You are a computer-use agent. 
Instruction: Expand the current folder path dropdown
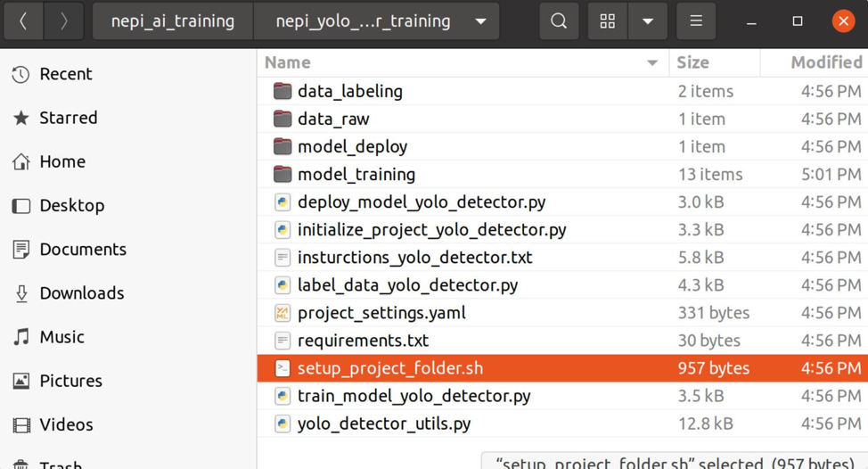(480, 21)
